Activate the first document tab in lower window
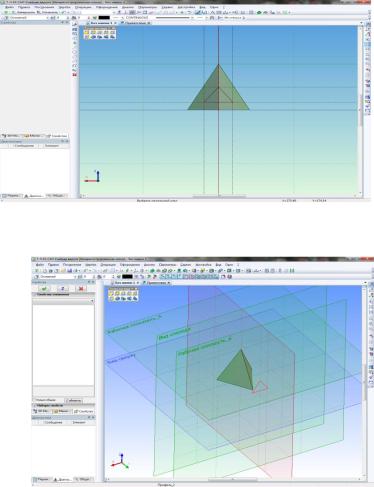Image resolution: width=374 pixels, height=487 pixels. [125, 283]
